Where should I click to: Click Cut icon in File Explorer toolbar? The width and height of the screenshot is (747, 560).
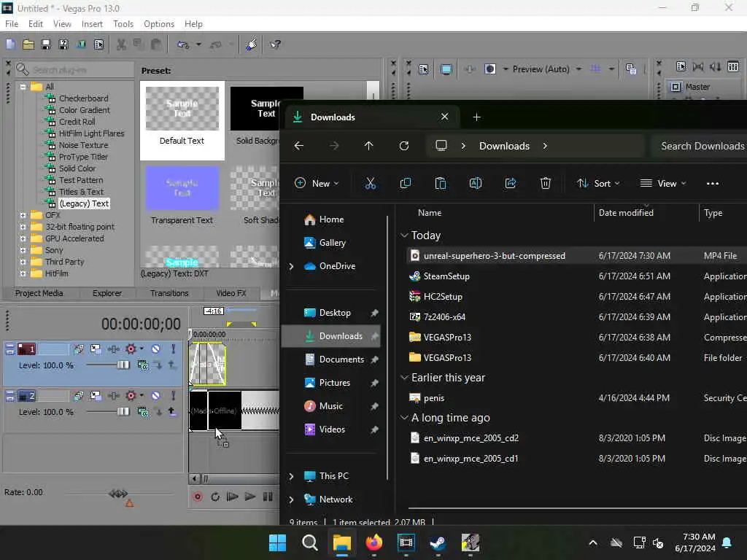pos(370,183)
